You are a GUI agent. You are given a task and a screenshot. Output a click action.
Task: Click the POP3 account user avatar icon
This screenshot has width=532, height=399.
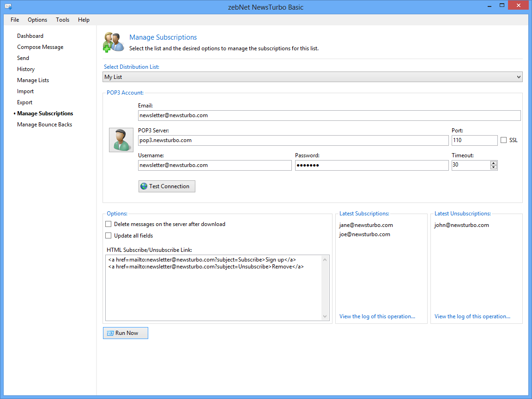(121, 140)
